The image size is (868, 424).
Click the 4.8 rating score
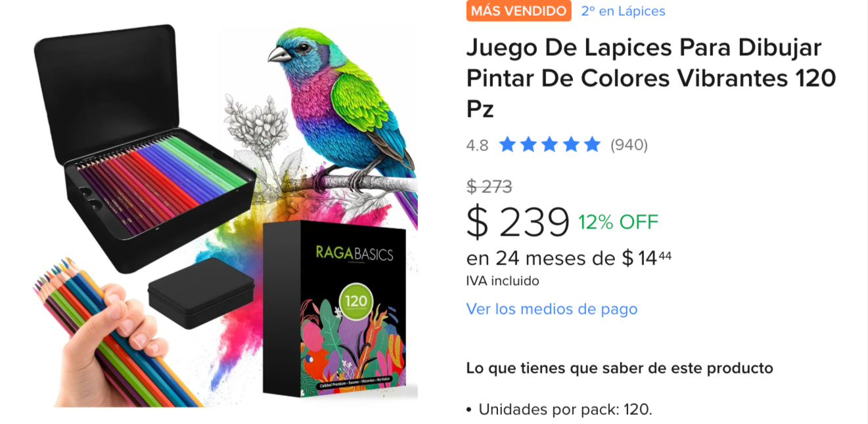click(x=478, y=145)
